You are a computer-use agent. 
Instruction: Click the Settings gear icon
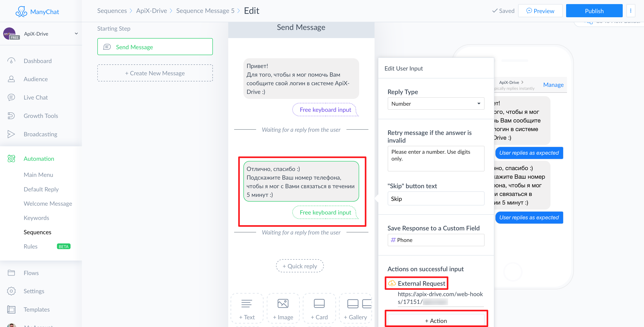[x=11, y=291]
